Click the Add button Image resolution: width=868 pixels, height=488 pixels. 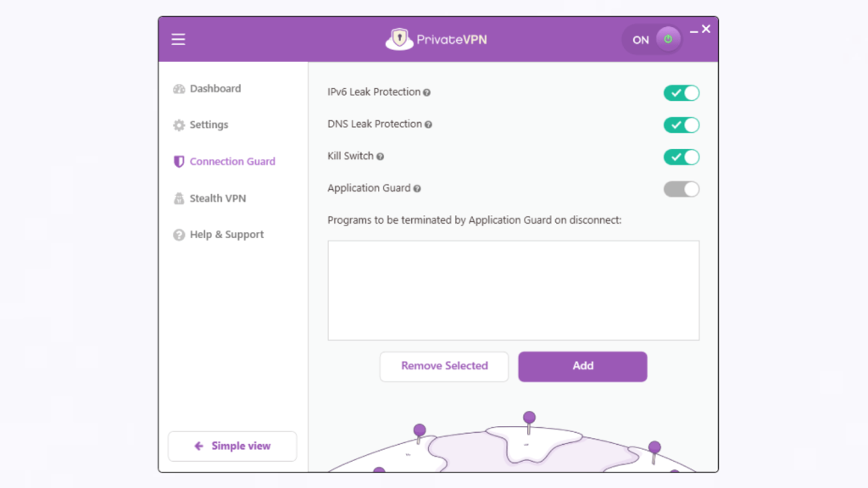point(582,366)
